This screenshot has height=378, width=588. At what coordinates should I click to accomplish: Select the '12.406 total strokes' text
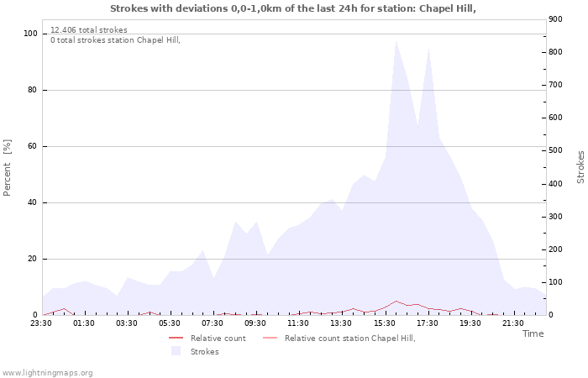tap(89, 30)
